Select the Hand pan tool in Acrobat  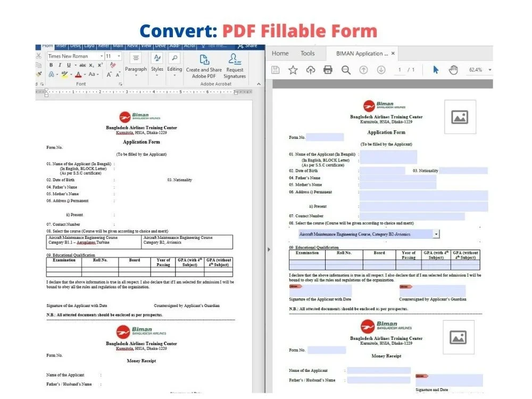pos(453,70)
